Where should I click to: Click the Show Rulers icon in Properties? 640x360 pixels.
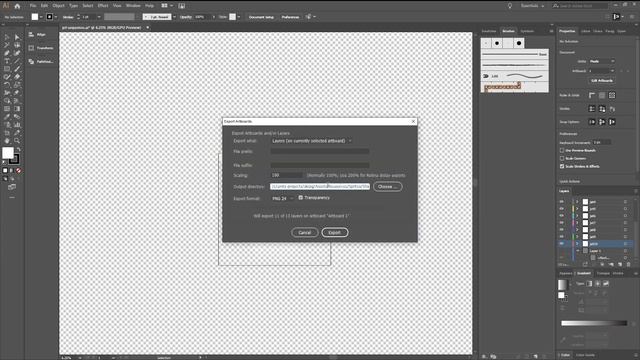coord(592,95)
